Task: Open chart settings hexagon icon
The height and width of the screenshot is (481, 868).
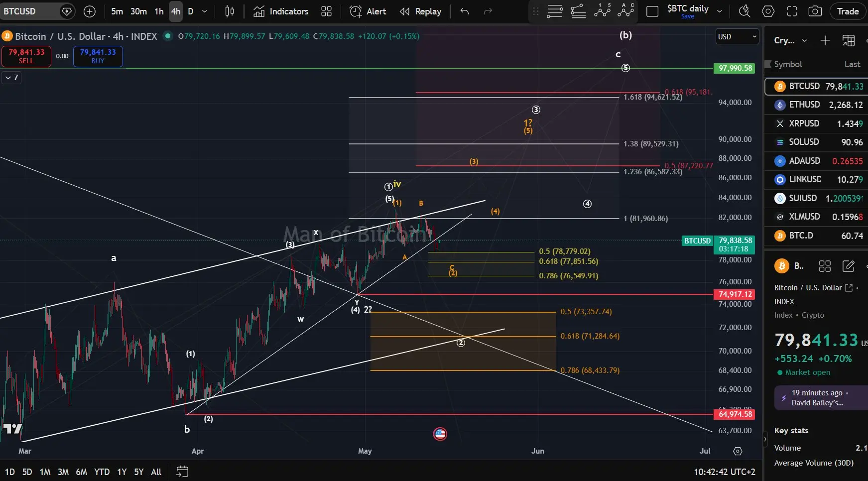Action: [x=768, y=11]
